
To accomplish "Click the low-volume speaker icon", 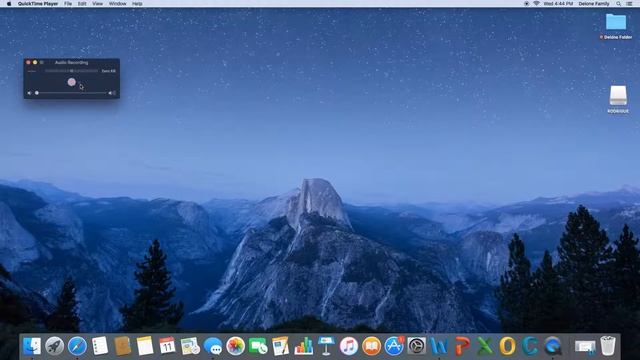I will pos(29,93).
